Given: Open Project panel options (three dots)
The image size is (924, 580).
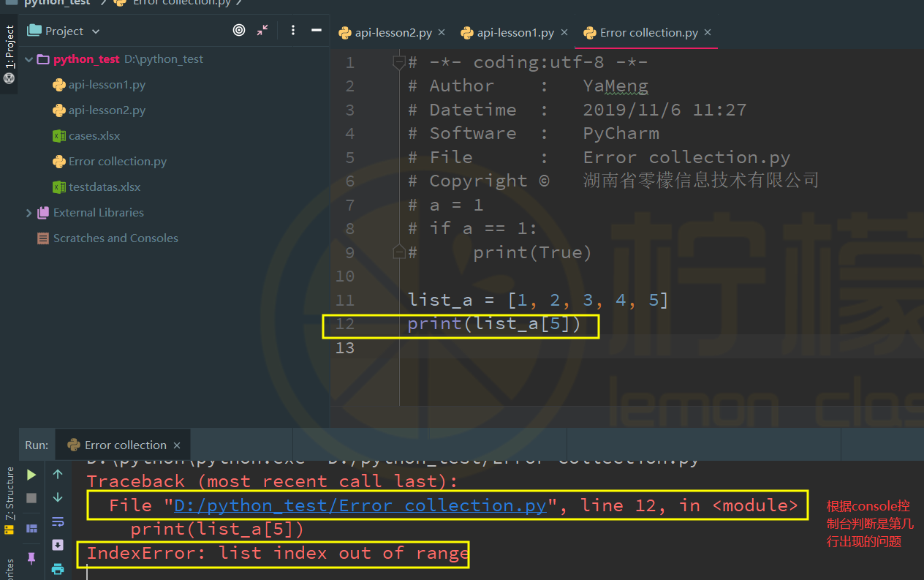Looking at the screenshot, I should [293, 31].
